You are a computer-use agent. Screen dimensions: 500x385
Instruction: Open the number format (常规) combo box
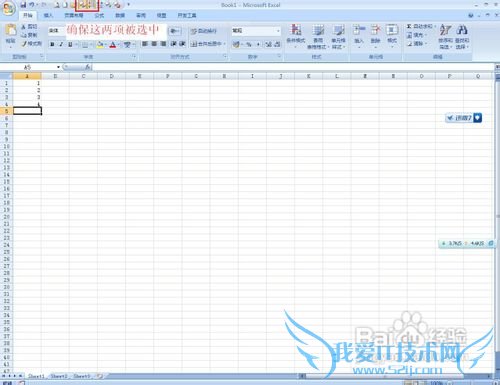[x=256, y=31]
